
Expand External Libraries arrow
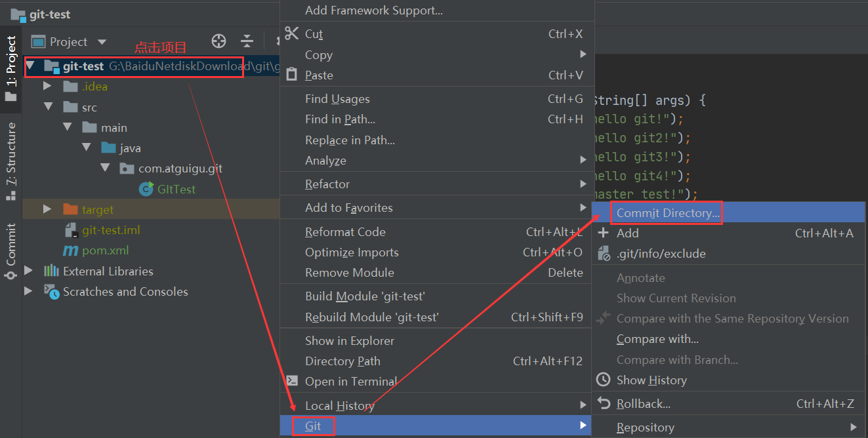click(x=28, y=271)
